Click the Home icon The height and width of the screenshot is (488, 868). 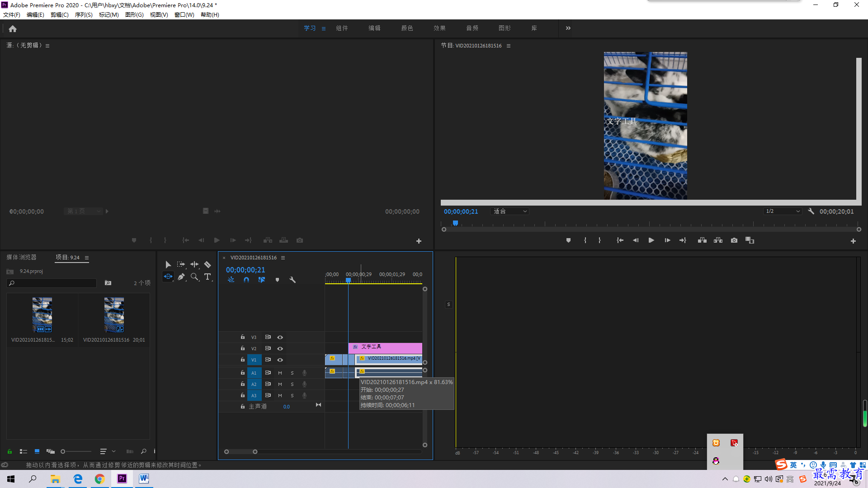pyautogui.click(x=13, y=28)
